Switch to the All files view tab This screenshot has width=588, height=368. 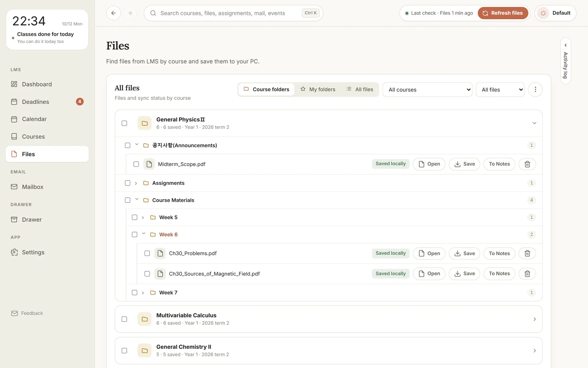click(360, 90)
